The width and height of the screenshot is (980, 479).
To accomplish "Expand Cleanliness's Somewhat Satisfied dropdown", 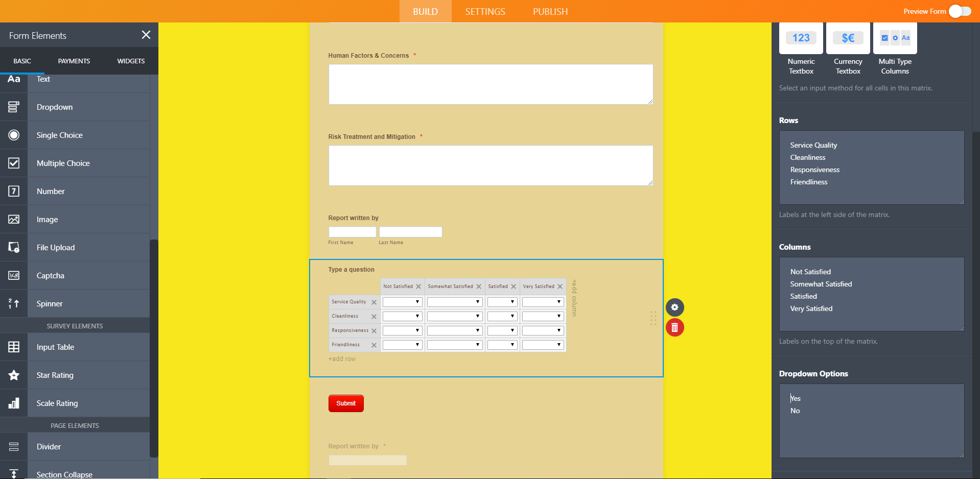I will tap(454, 316).
